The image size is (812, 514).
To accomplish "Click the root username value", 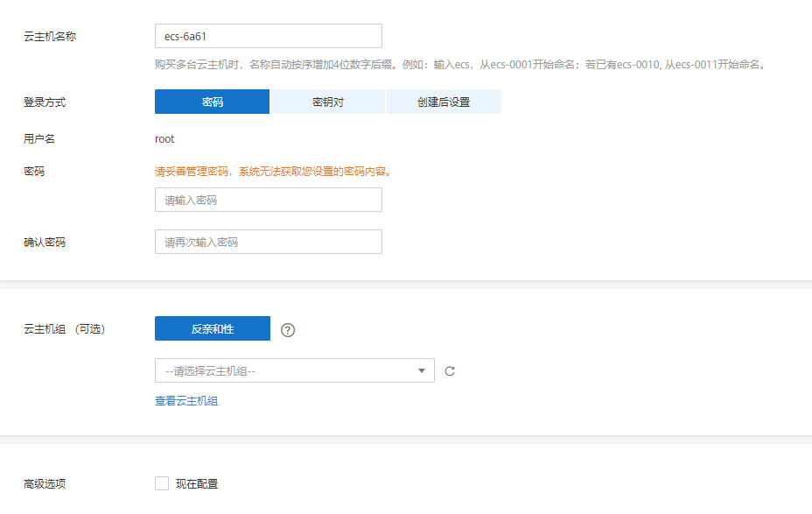I will [x=164, y=139].
